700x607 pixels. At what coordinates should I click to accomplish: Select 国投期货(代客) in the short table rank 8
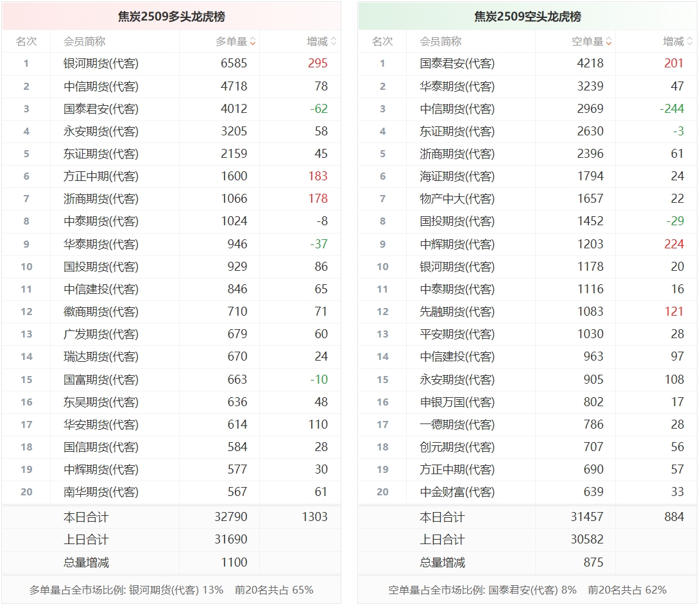click(457, 221)
